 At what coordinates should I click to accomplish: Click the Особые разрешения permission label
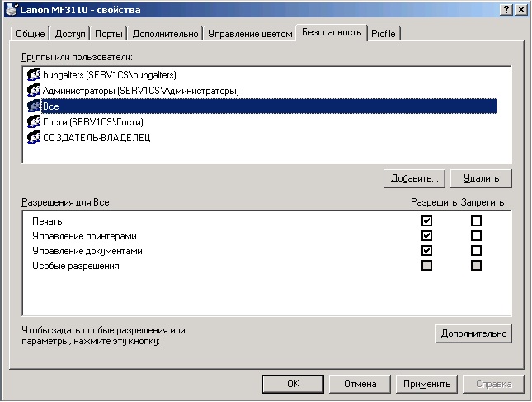[76, 266]
